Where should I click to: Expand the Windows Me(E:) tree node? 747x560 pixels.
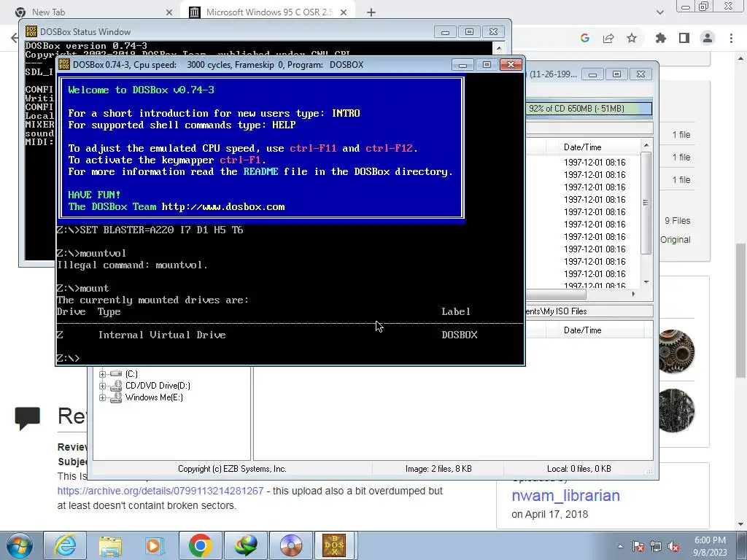pyautogui.click(x=102, y=397)
